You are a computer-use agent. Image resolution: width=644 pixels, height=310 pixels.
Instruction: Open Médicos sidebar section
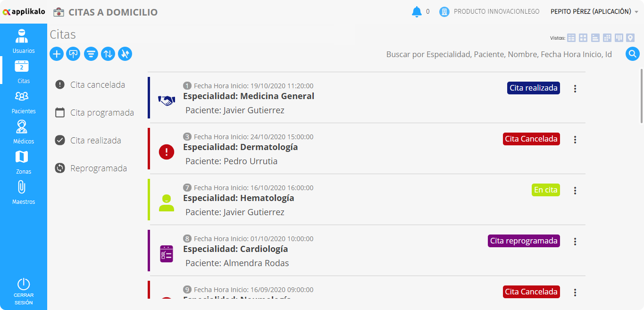tap(24, 132)
